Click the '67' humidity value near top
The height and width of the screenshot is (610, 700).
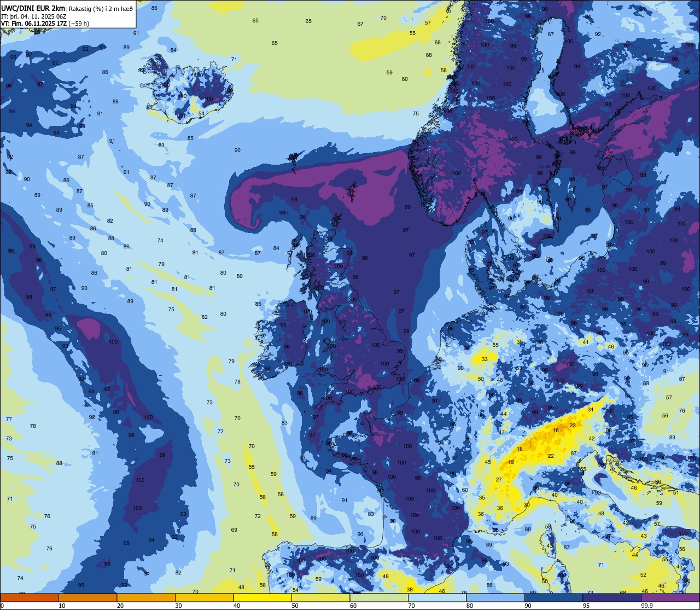tap(360, 24)
